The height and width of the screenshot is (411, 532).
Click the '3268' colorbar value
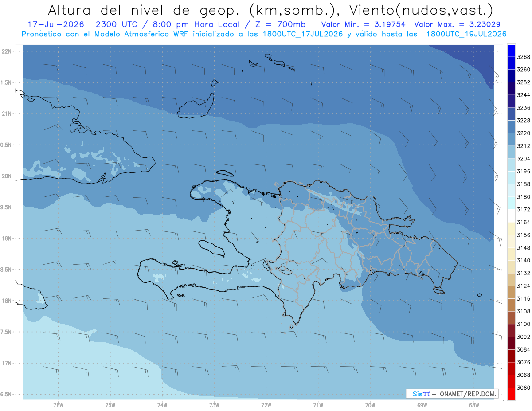[524, 57]
